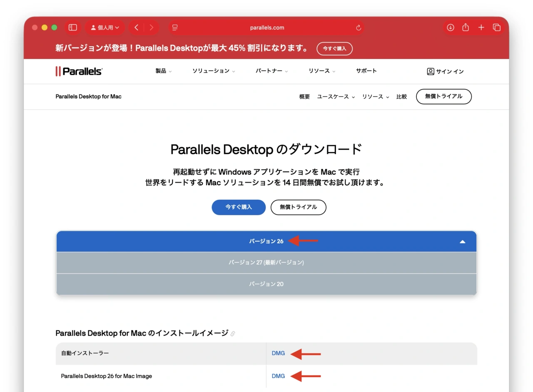Click the 自動インストーラー row label
The height and width of the screenshot is (392, 533).
click(x=85, y=353)
